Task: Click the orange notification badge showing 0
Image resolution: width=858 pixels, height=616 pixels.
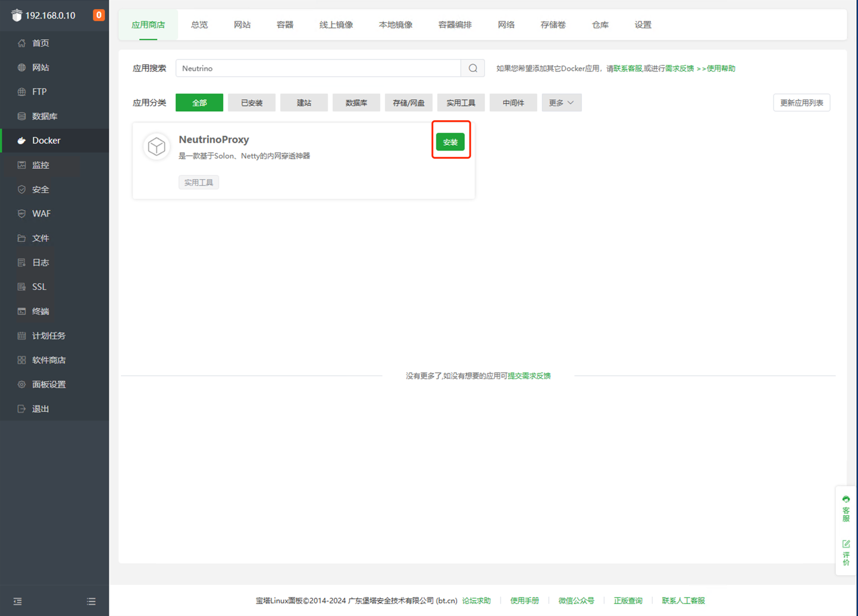Action: [99, 15]
